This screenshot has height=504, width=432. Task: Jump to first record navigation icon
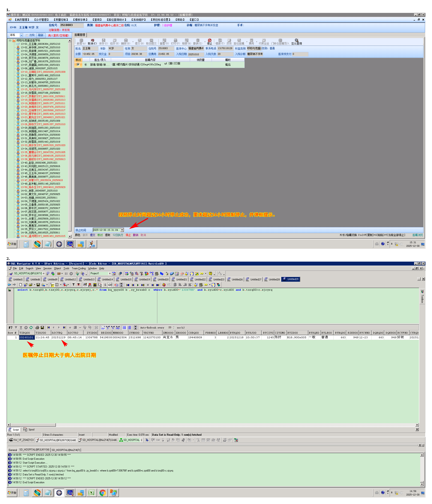point(49,328)
